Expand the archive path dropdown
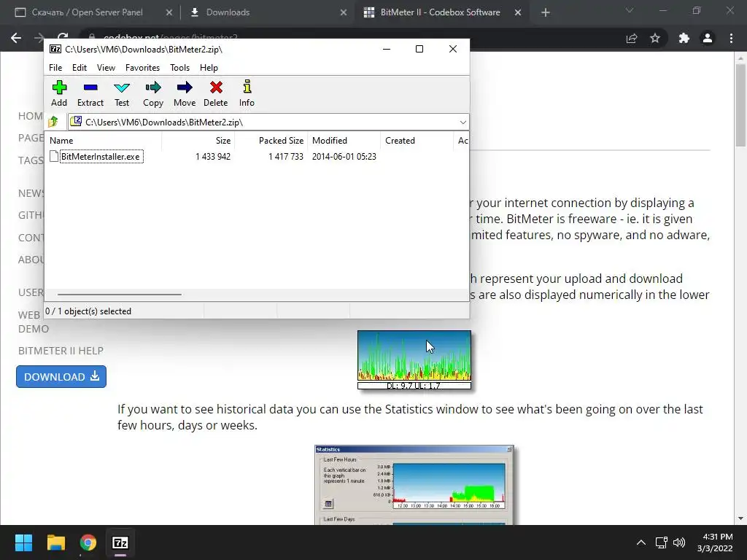This screenshot has width=747, height=560. point(462,122)
